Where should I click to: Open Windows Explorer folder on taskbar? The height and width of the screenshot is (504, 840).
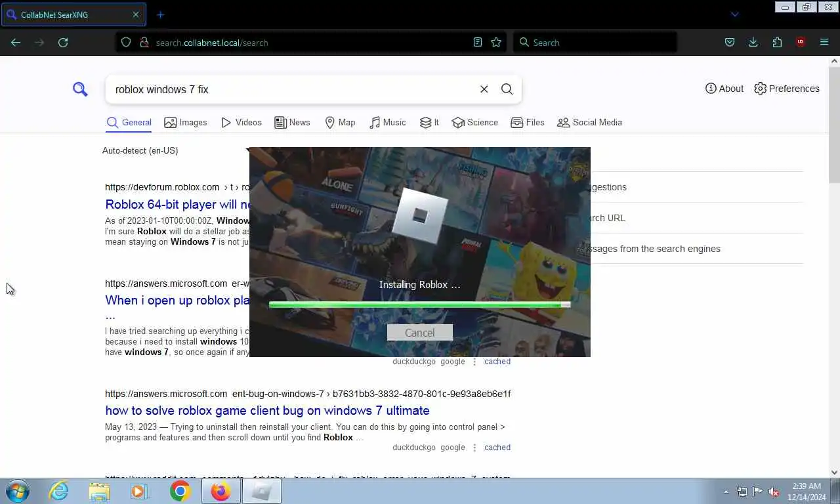coord(99,491)
